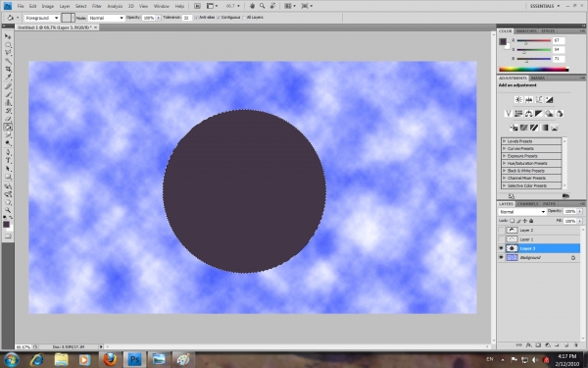Select the Zoom tool in the toolbox
Screen dimensions: 588x368
(x=8, y=210)
